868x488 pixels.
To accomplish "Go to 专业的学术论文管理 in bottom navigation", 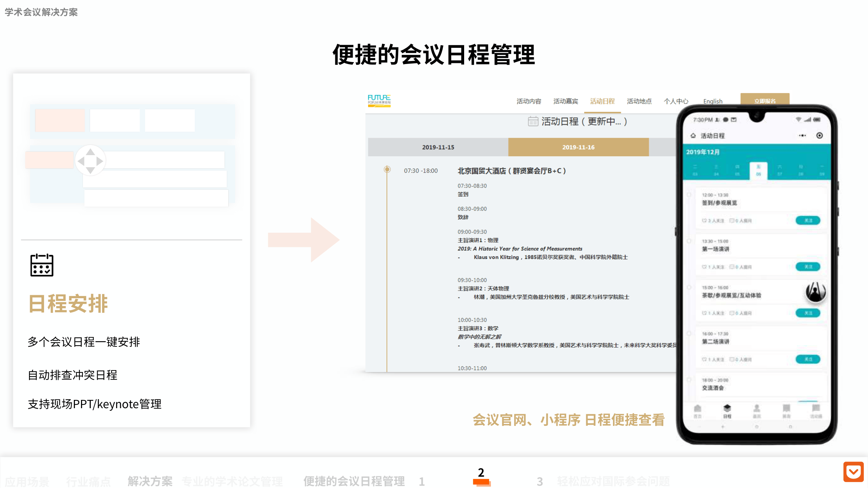I will point(232,481).
